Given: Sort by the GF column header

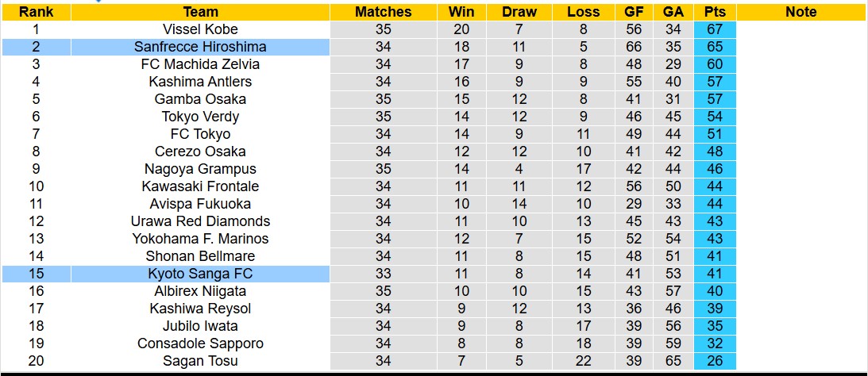Looking at the screenshot, I should click(x=634, y=12).
